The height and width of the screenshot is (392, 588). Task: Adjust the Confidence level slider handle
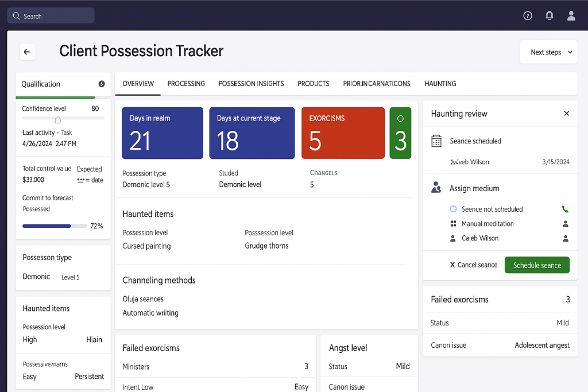(58, 119)
